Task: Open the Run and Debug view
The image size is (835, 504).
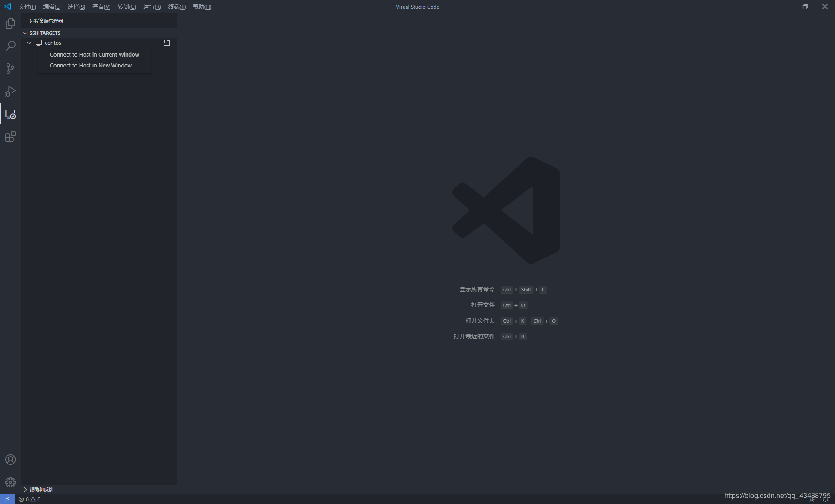Action: coord(10,91)
